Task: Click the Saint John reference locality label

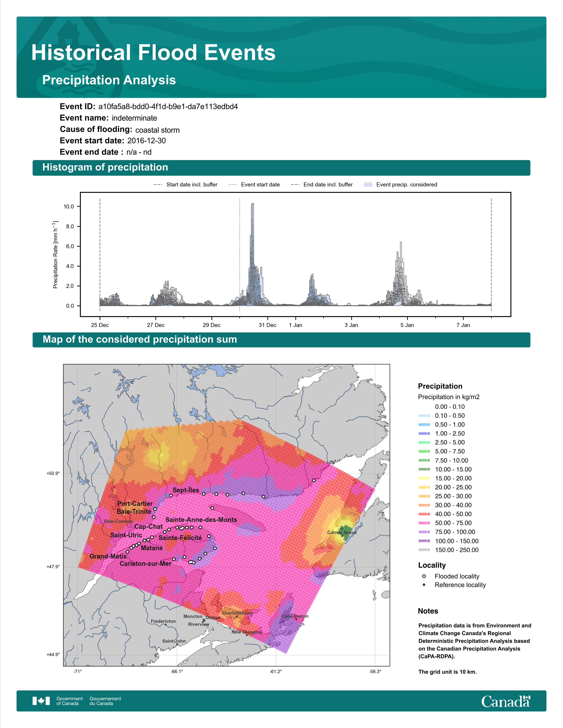Action: 174,641
